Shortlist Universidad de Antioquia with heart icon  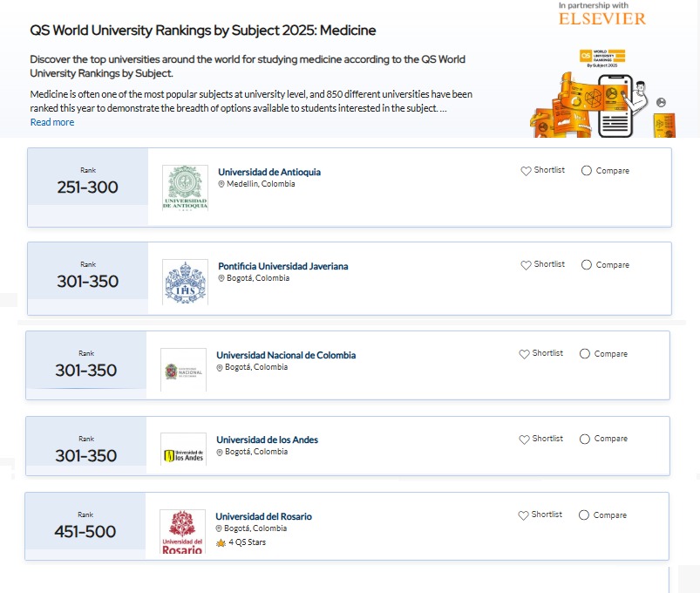pyautogui.click(x=526, y=171)
